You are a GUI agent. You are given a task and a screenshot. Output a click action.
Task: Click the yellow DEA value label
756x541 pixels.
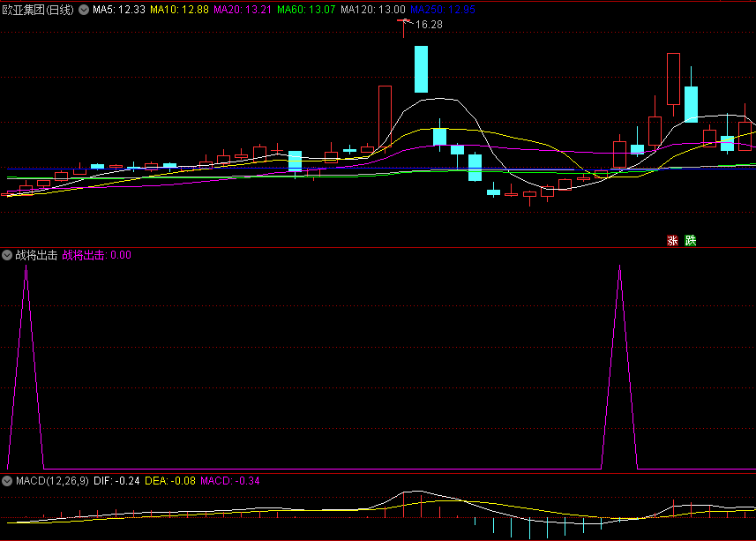(170, 481)
